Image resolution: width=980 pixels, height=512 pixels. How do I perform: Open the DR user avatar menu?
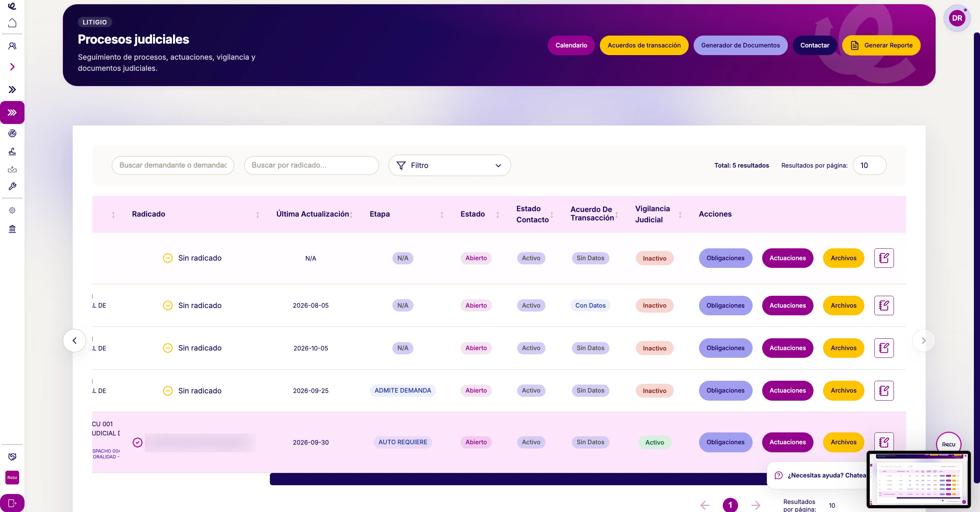click(957, 18)
